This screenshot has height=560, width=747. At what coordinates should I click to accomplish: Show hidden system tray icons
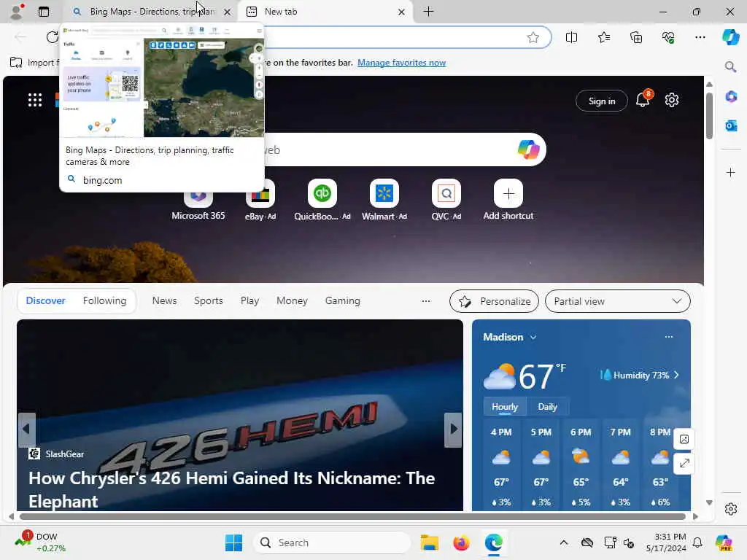(x=564, y=542)
